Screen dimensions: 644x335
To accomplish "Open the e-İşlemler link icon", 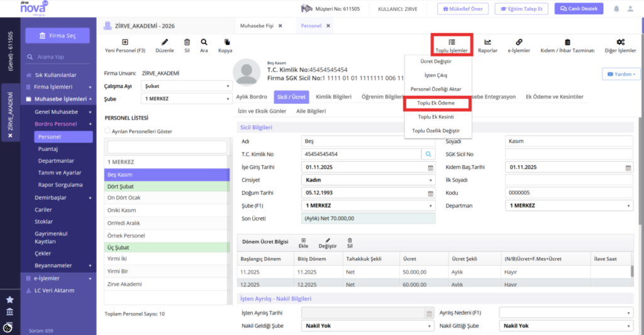I will coord(519,42).
